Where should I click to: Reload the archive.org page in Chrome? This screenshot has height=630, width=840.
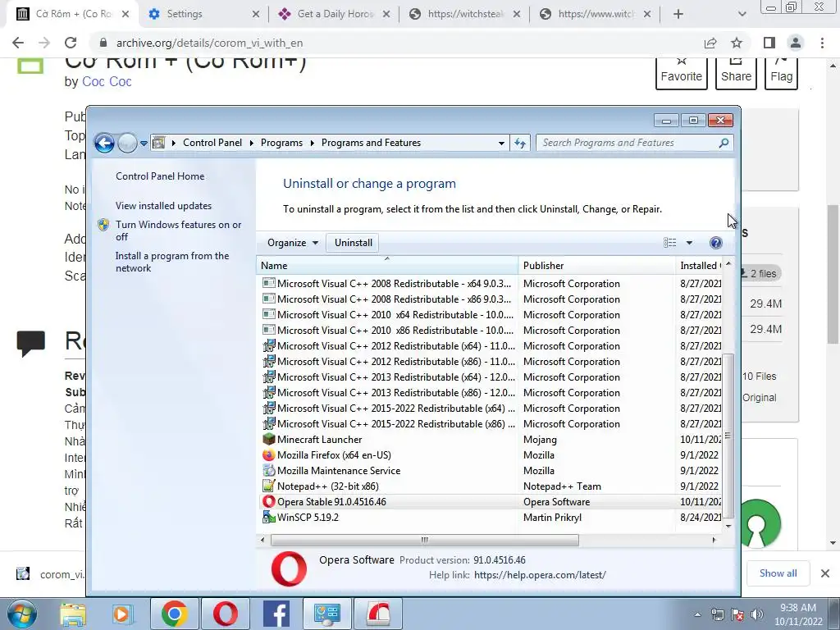point(71,43)
